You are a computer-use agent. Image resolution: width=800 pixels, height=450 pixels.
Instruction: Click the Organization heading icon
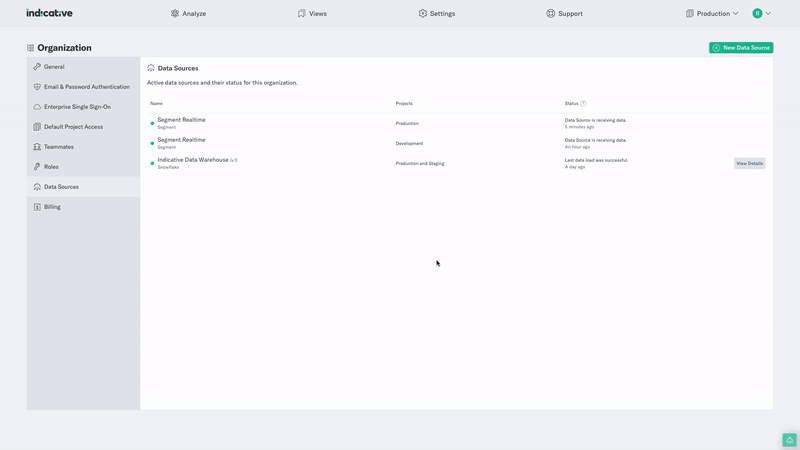pyautogui.click(x=31, y=48)
